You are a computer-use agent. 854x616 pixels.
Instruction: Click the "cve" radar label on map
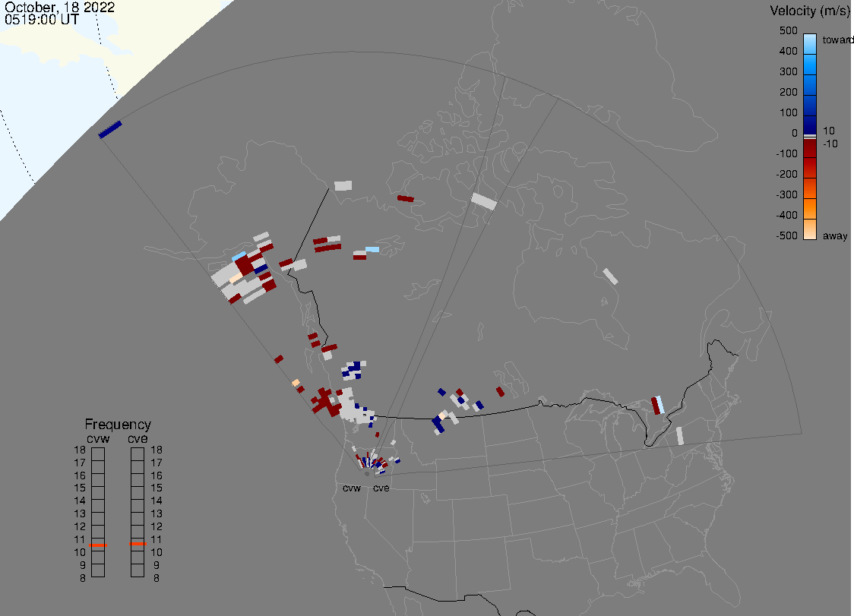coord(381,488)
